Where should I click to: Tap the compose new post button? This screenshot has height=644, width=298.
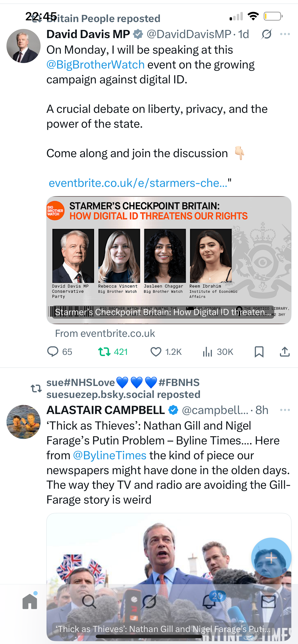271,558
